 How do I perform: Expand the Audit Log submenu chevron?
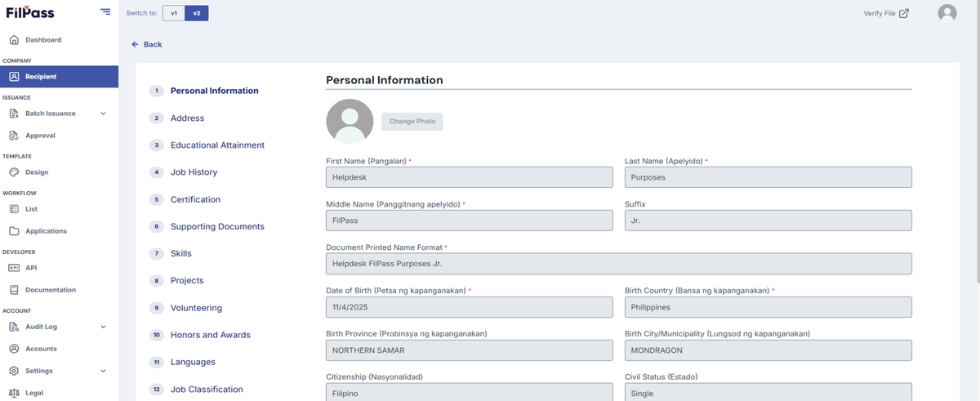103,327
